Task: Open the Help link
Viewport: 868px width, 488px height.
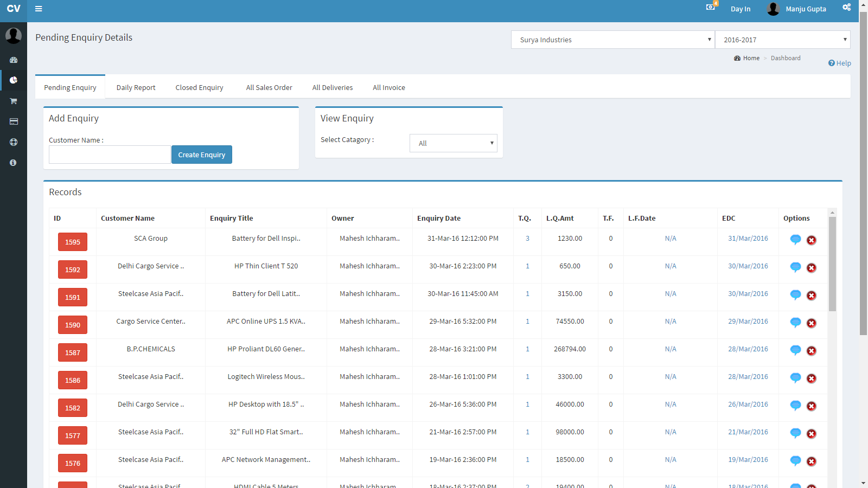Action: (839, 63)
